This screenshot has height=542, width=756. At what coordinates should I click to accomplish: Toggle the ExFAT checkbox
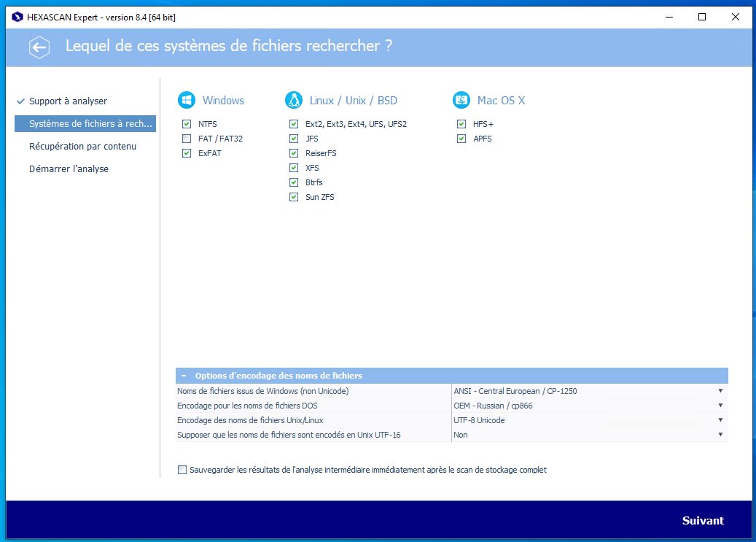(x=187, y=153)
